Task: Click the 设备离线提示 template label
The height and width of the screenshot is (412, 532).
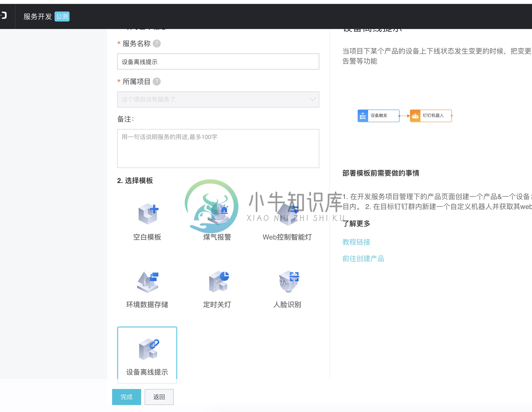Action: point(147,372)
